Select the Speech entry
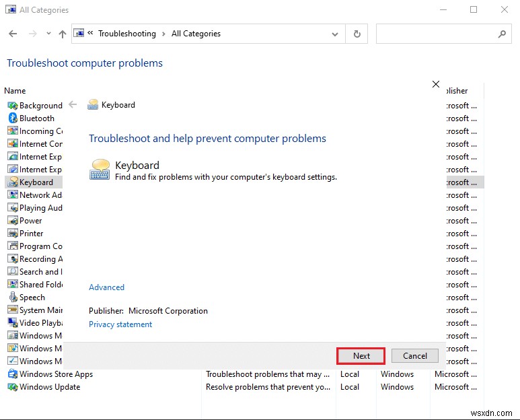Screen dimensions: 520x420 (x=32, y=297)
